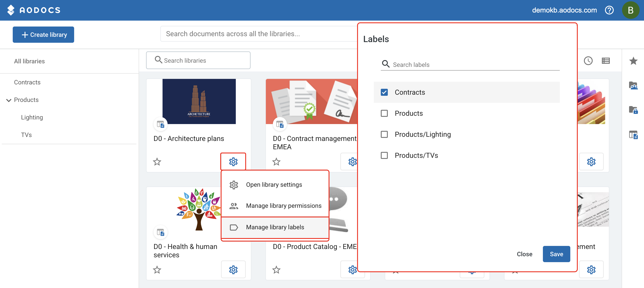Open D0 - Health & human services library
This screenshot has width=644, height=288.
point(185,251)
